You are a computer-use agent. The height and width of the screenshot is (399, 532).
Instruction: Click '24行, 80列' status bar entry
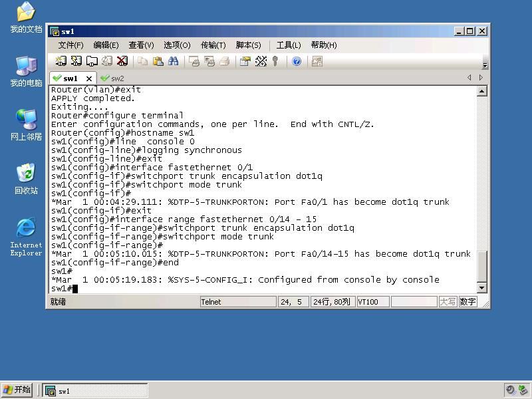[332, 302]
